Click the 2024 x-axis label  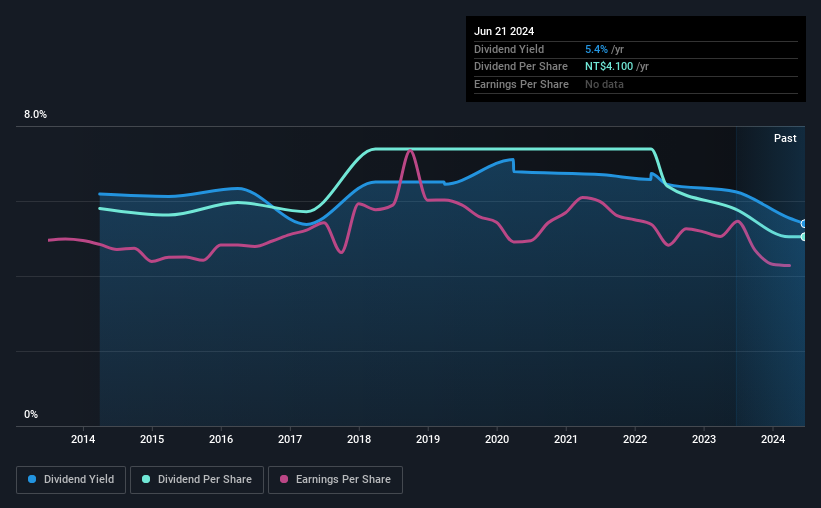[x=773, y=439]
